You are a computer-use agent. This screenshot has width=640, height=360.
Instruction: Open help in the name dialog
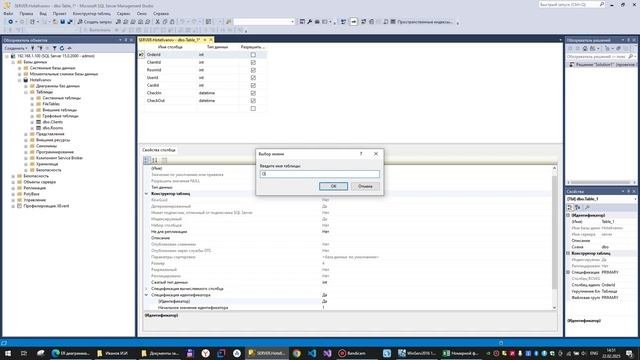click(361, 154)
